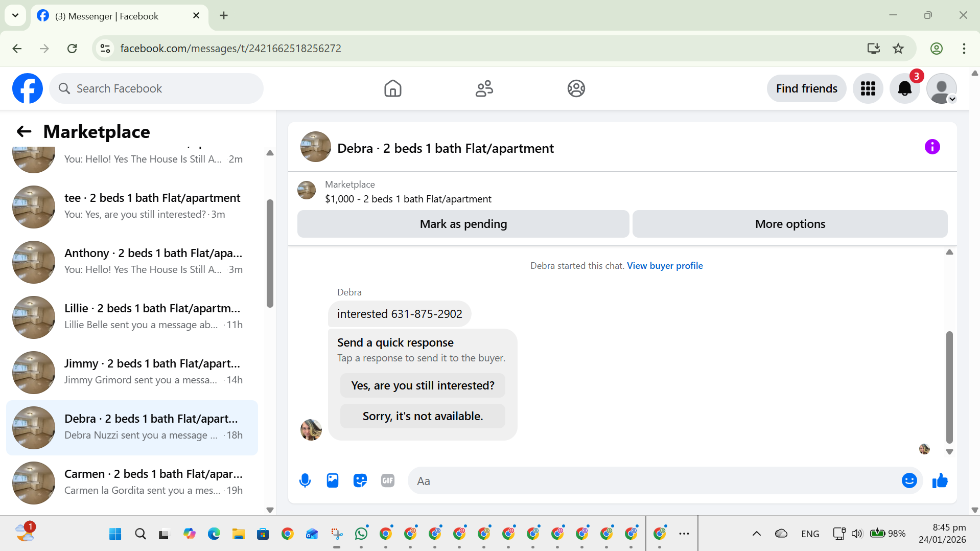The image size is (980, 551).
Task: Open the emoji picker in message box
Action: [x=909, y=480]
